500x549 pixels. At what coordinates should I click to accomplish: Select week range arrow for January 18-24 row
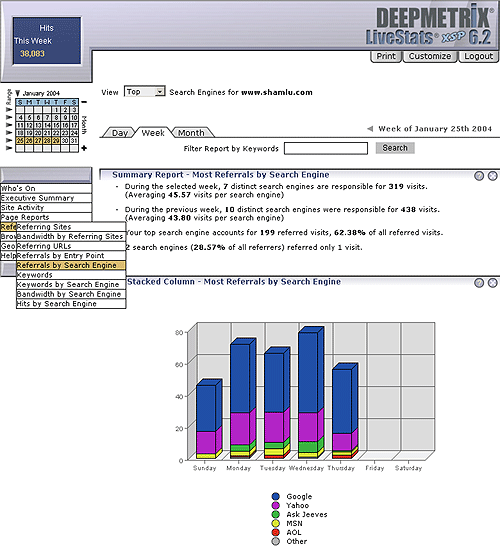click(x=9, y=133)
